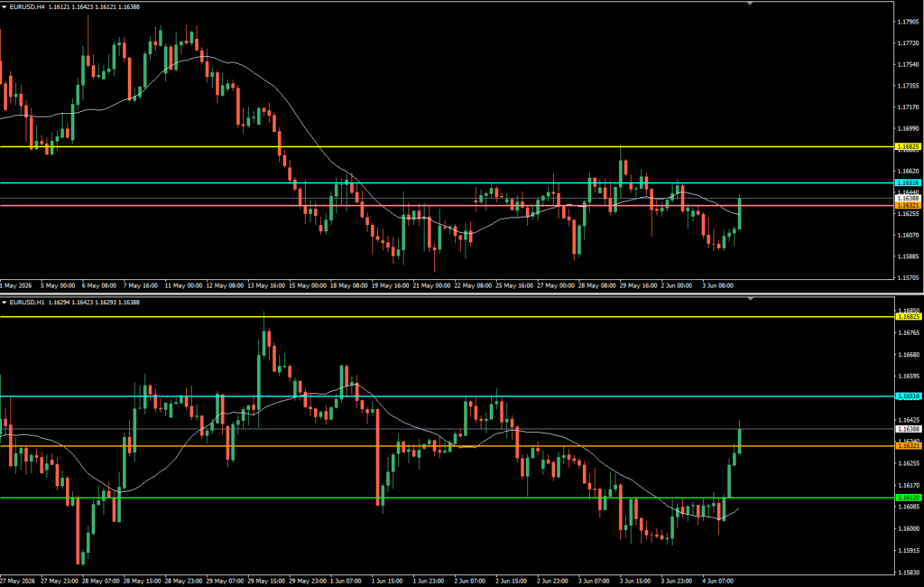Open the EURUSD,H1 chart title dropdown arrow
Image resolution: width=924 pixels, height=587 pixels.
[5, 303]
